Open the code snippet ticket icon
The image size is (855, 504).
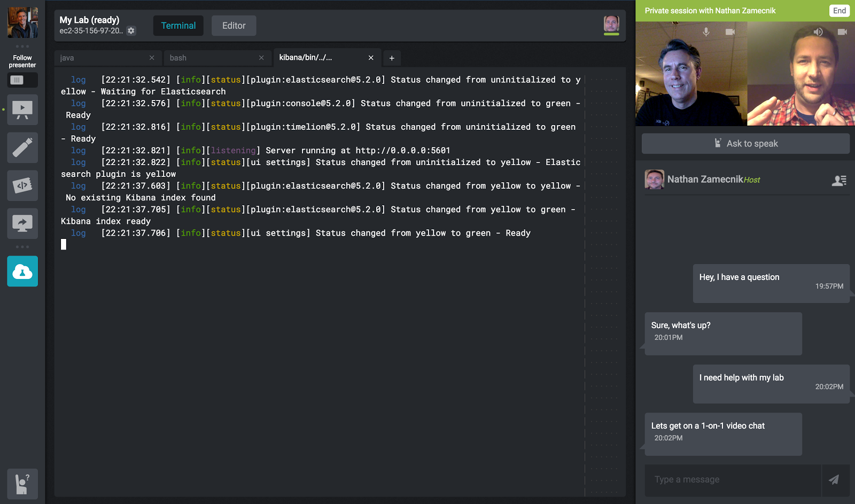coord(22,185)
